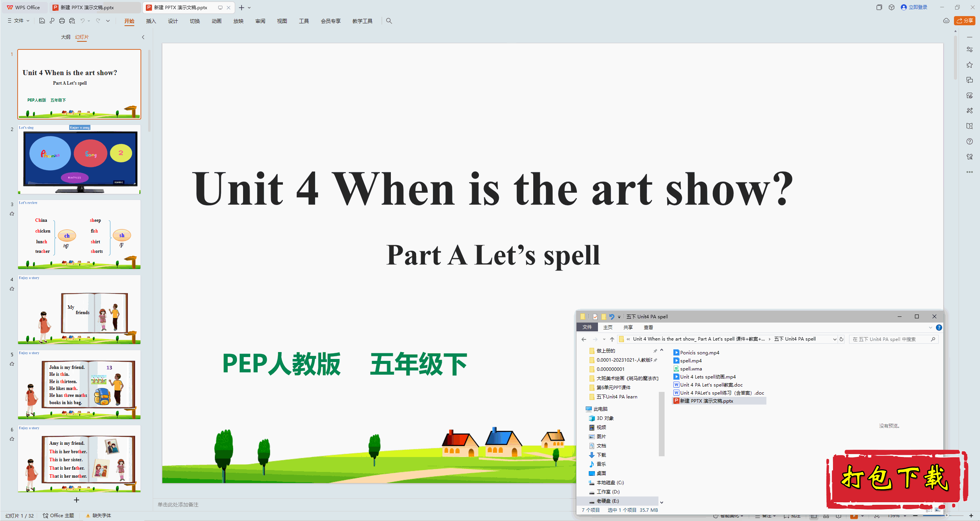Click the 分享 share button
This screenshot has width=980, height=521.
pyautogui.click(x=965, y=21)
